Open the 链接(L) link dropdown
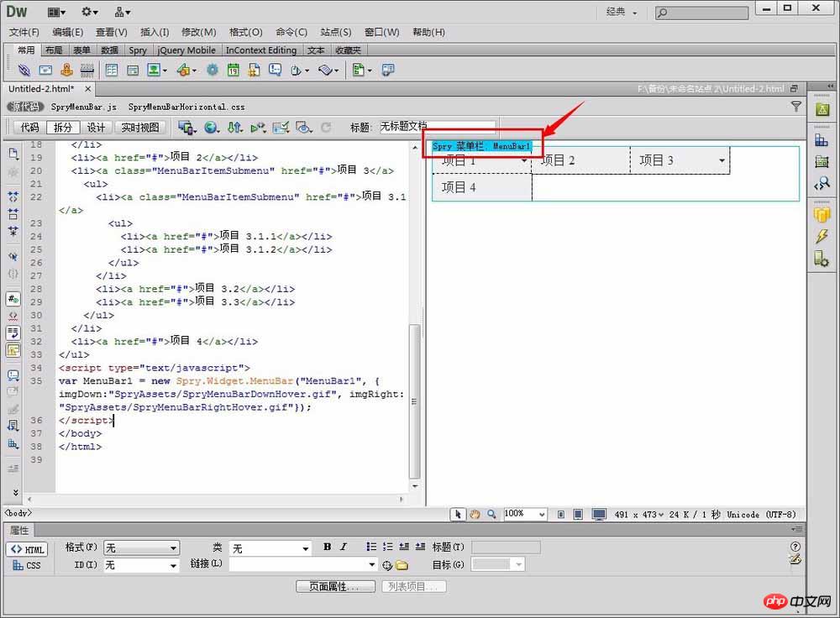 click(x=303, y=564)
